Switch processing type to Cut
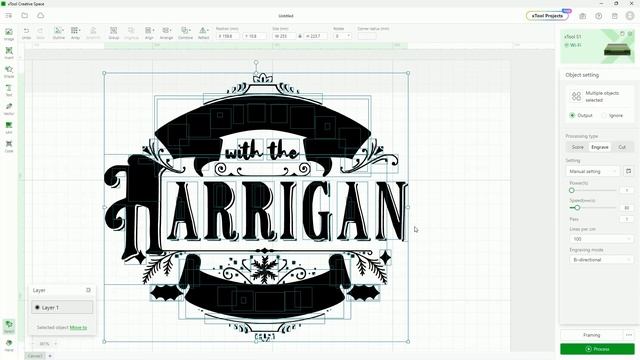The width and height of the screenshot is (640, 360). click(622, 147)
